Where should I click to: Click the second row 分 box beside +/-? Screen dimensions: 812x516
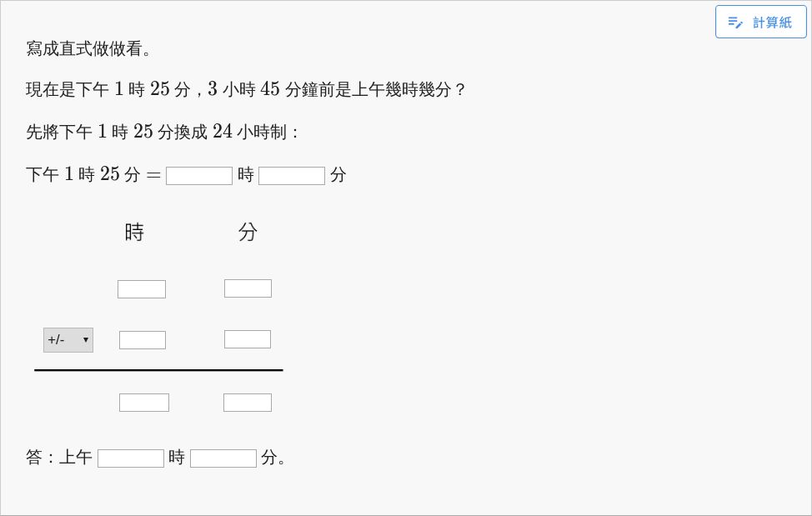(247, 338)
